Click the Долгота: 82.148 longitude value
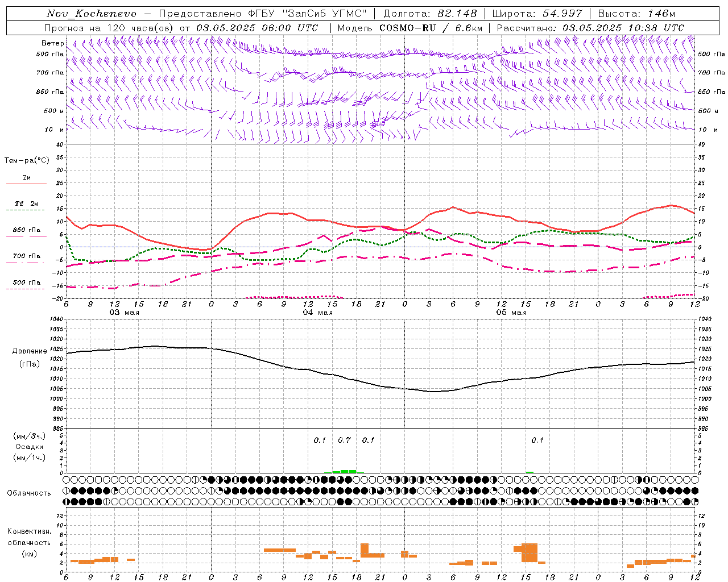Viewport: 728px width, 582px height. (430, 14)
